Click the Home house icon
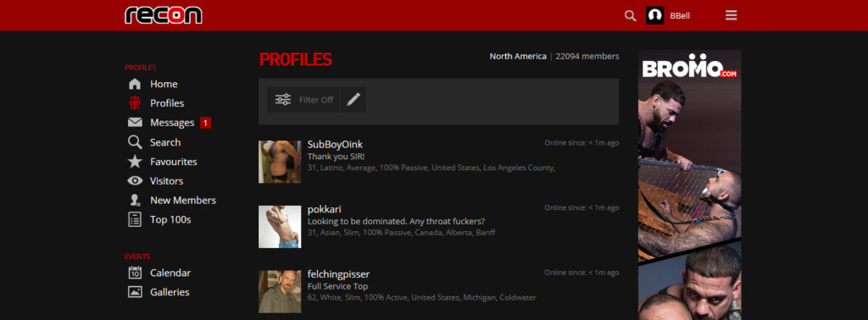 click(x=135, y=84)
